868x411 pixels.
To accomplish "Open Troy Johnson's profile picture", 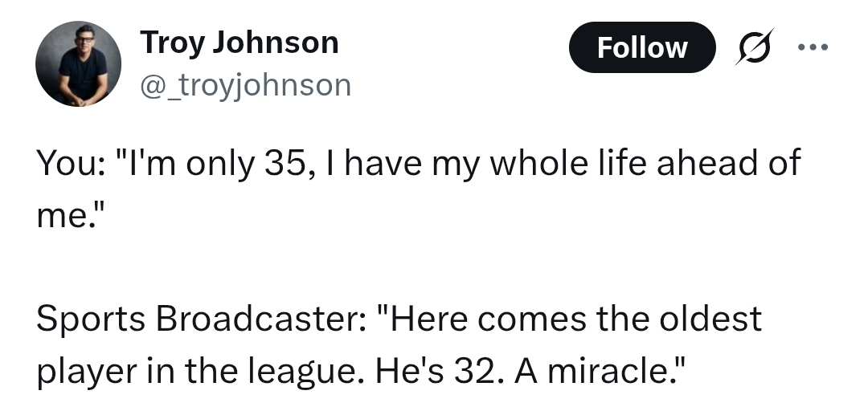I will pos(79,64).
